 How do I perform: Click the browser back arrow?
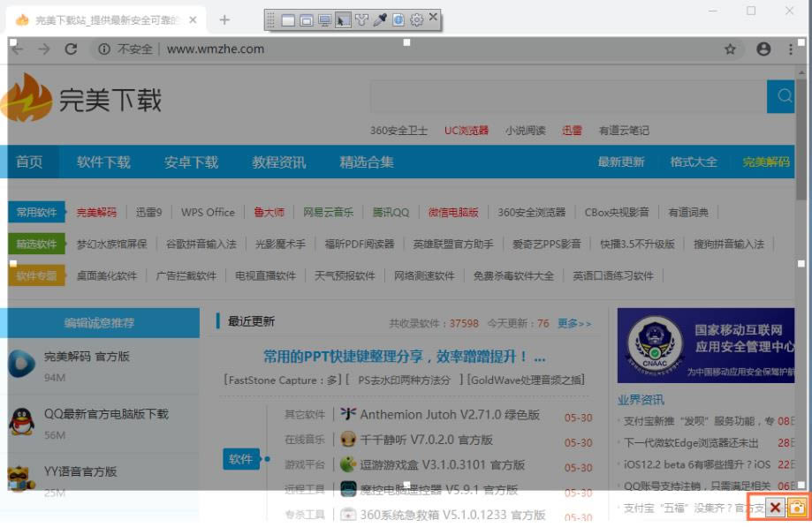click(x=18, y=49)
